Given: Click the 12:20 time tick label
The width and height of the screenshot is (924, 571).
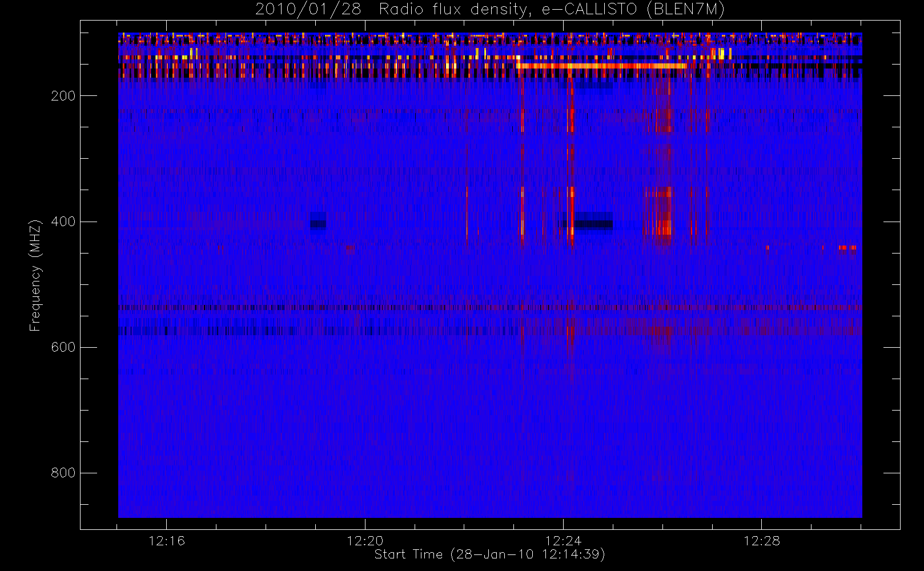Looking at the screenshot, I should [365, 541].
